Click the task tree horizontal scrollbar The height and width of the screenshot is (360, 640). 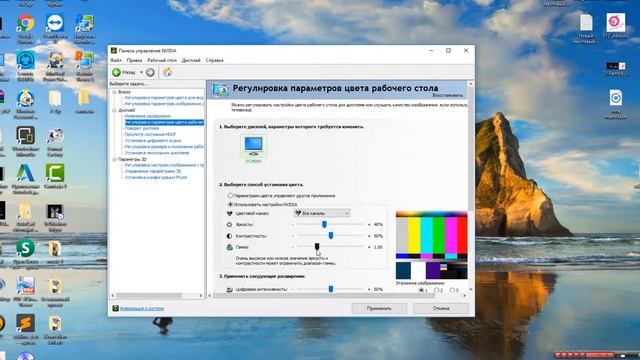point(149,296)
